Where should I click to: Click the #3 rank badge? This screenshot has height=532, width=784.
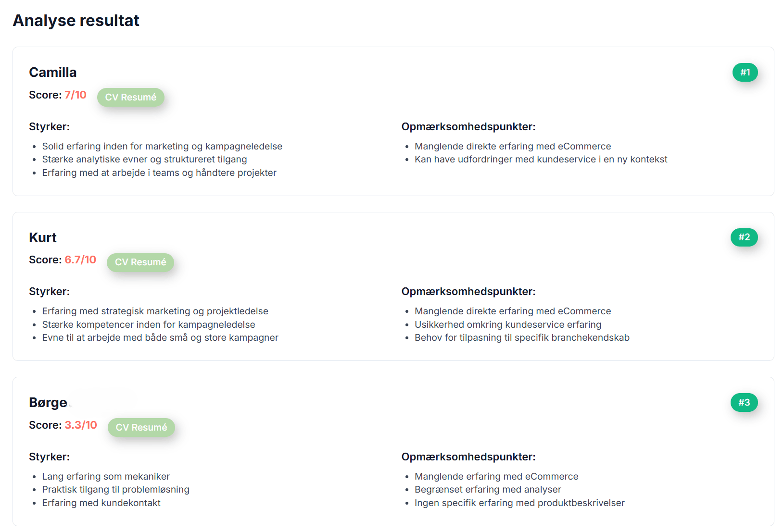(x=744, y=402)
